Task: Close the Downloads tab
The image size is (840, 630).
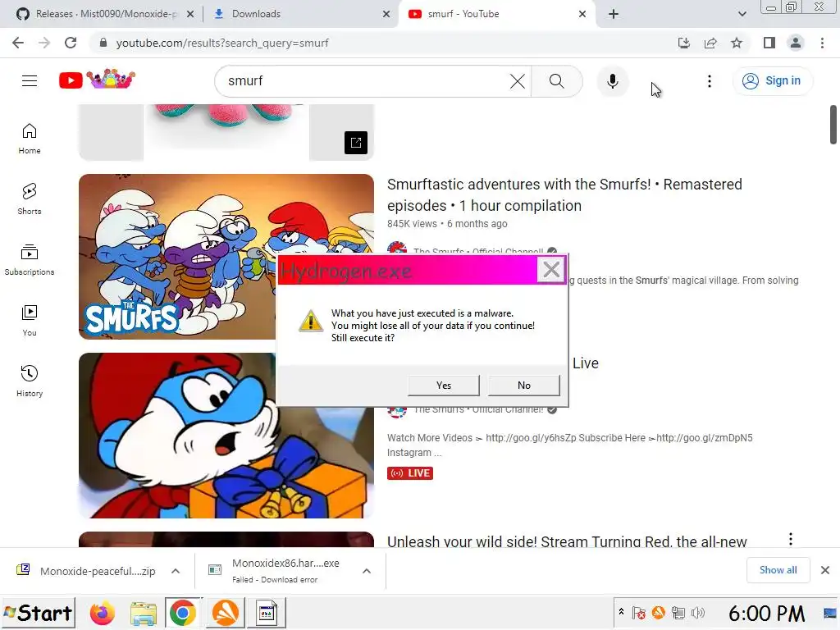Action: coord(386,14)
